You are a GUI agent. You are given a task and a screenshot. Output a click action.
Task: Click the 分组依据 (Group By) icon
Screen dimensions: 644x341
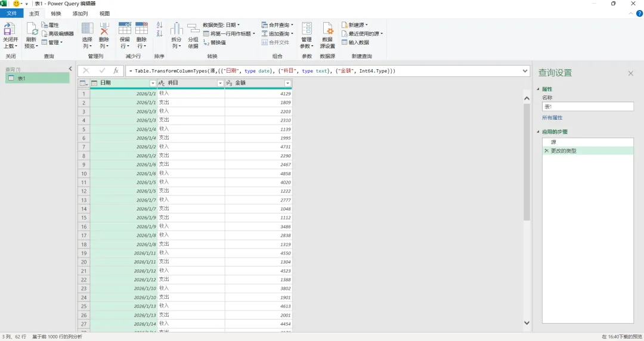pos(193,29)
